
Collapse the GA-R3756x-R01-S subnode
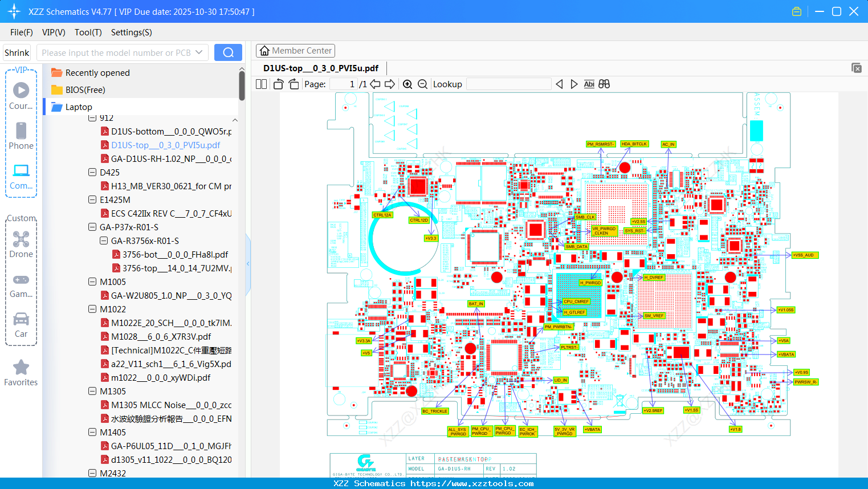[104, 241]
